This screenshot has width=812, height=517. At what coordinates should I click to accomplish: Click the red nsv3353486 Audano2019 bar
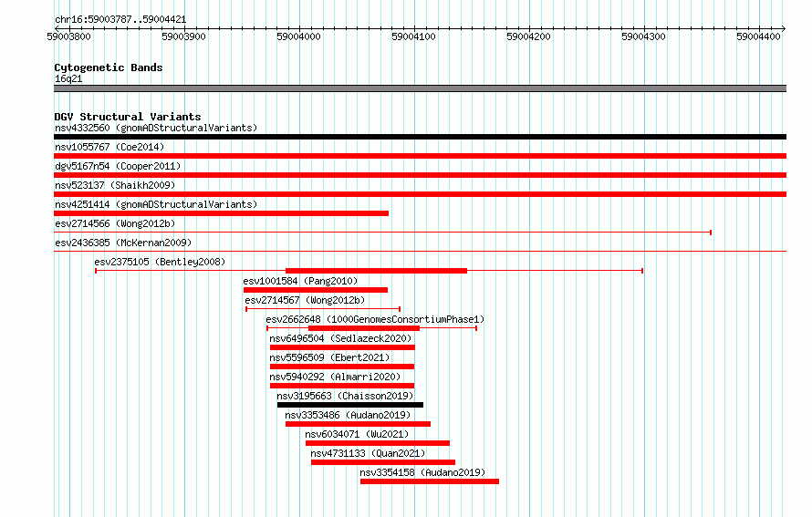coord(358,424)
